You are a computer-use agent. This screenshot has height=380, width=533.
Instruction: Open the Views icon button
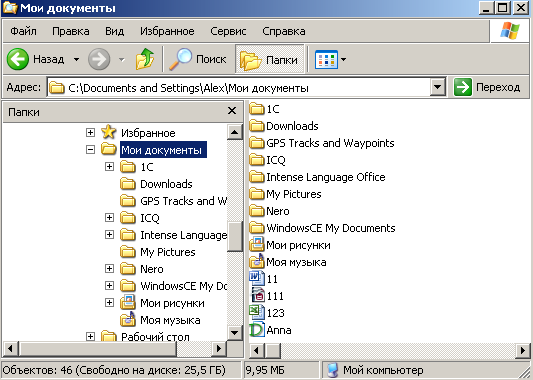pos(326,59)
